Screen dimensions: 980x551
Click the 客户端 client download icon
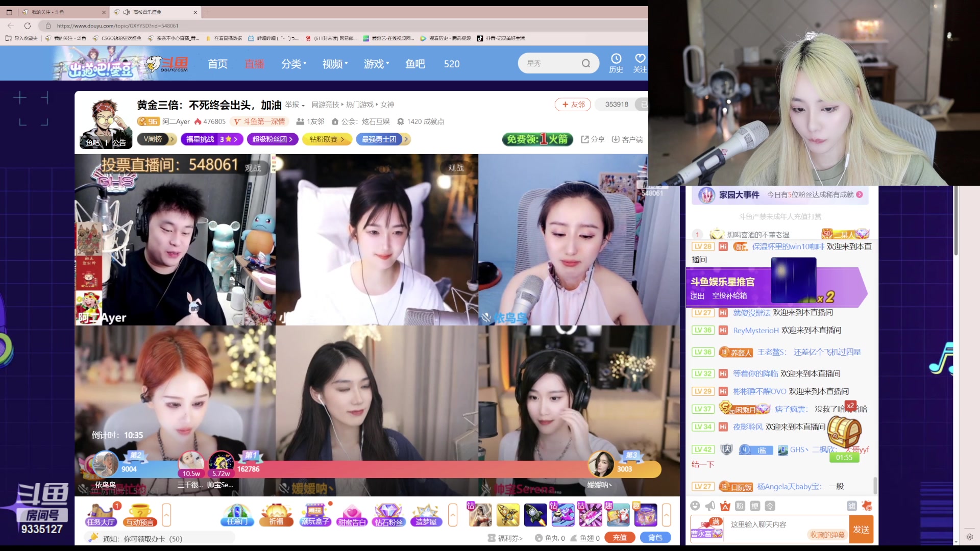pyautogui.click(x=627, y=139)
